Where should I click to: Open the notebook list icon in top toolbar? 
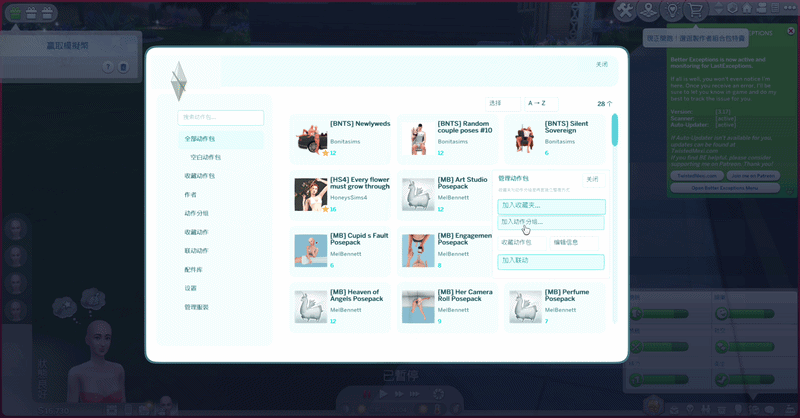click(776, 8)
